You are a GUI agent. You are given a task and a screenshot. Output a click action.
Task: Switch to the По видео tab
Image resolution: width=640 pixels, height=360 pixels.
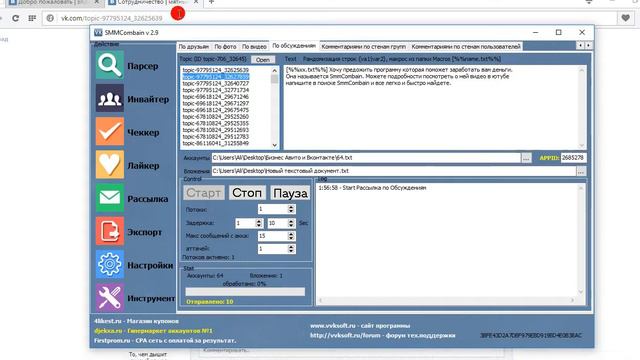coord(254,47)
